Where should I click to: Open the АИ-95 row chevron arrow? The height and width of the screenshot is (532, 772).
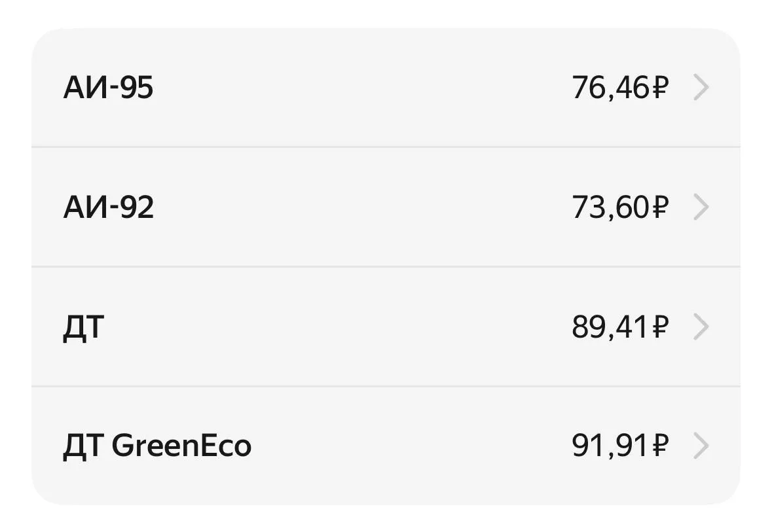point(701,88)
